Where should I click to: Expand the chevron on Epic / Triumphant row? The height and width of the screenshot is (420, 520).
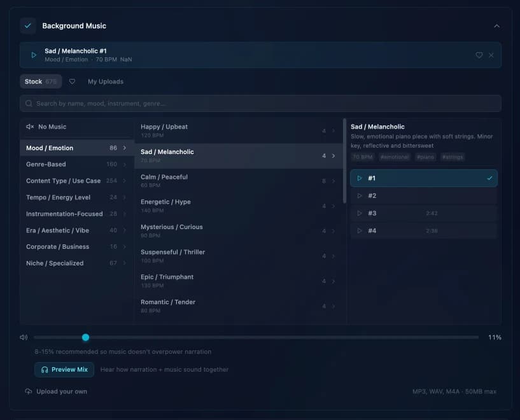pos(334,281)
